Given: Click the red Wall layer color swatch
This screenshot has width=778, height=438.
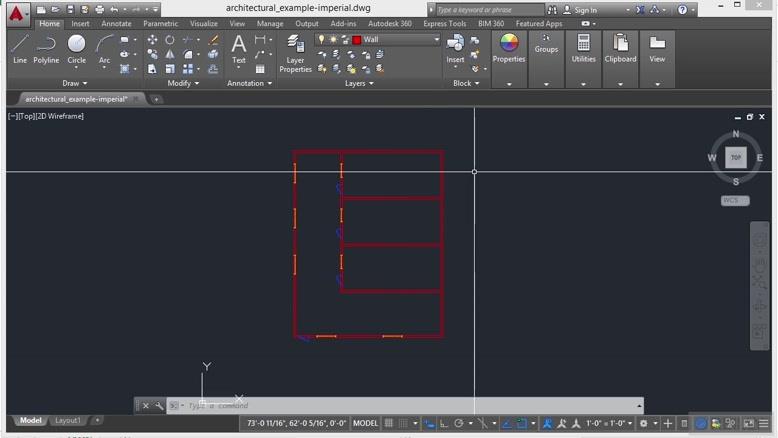Looking at the screenshot, I should (356, 40).
